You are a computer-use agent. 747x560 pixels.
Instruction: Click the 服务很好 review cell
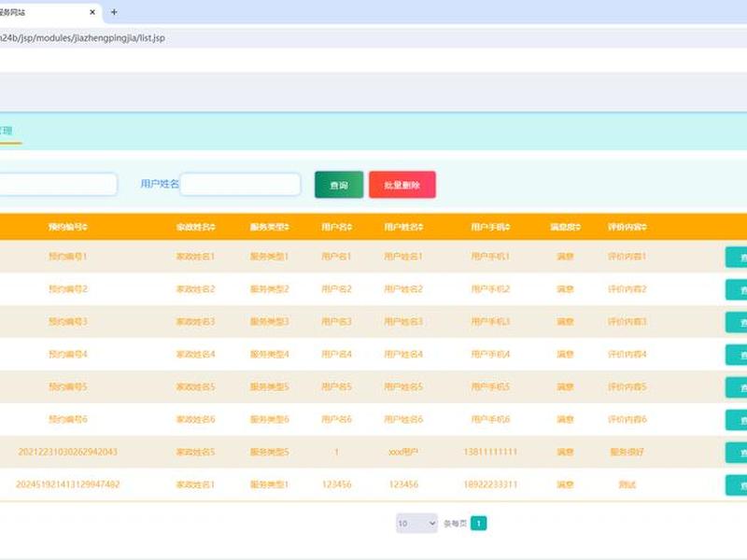pos(627,452)
